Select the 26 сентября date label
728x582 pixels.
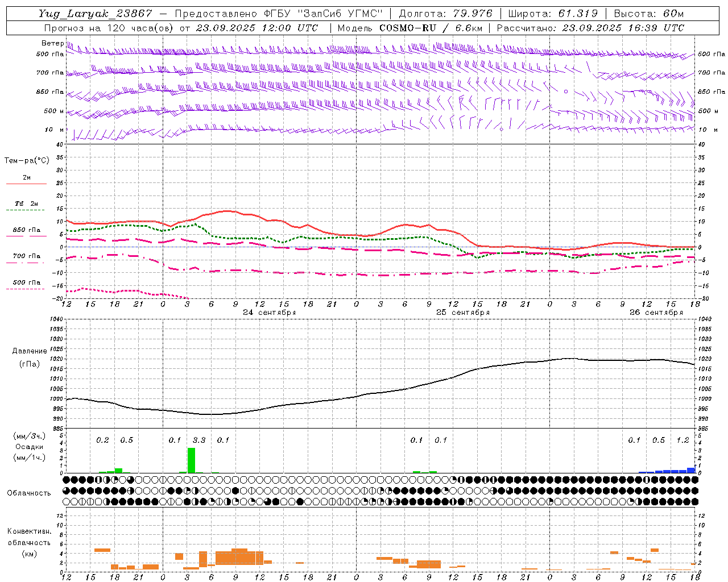[656, 313]
